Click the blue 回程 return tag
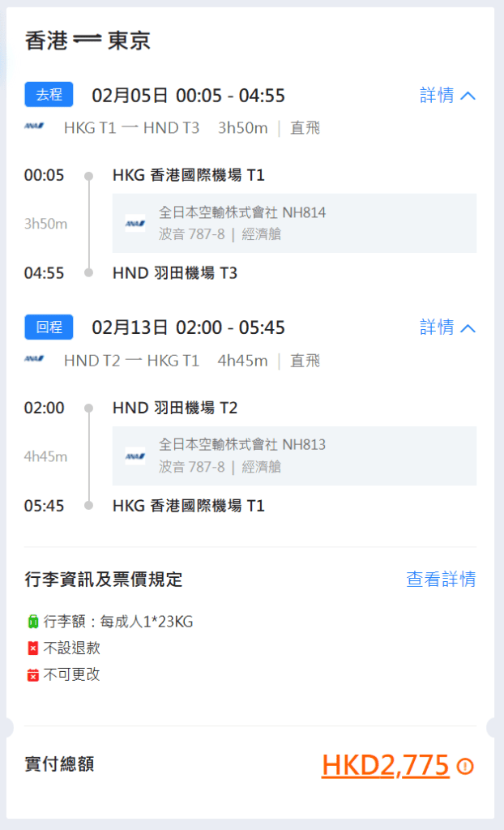504x830 pixels. [x=49, y=327]
